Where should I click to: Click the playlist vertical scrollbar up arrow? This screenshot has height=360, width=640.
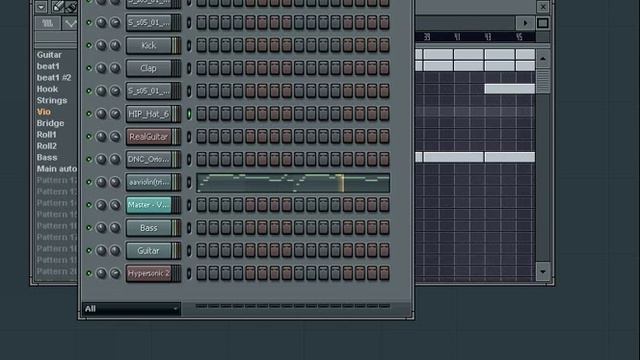pos(543,59)
